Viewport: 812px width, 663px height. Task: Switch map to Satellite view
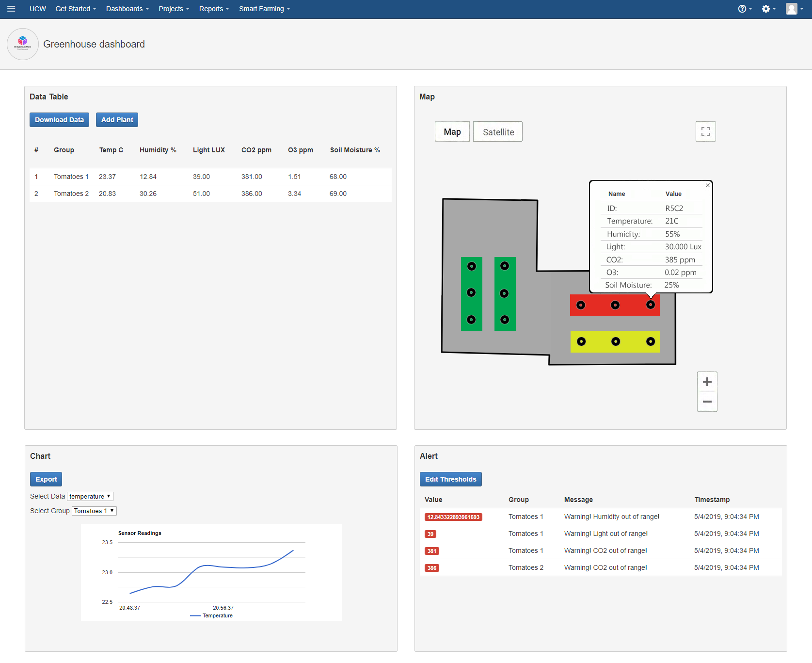(498, 132)
